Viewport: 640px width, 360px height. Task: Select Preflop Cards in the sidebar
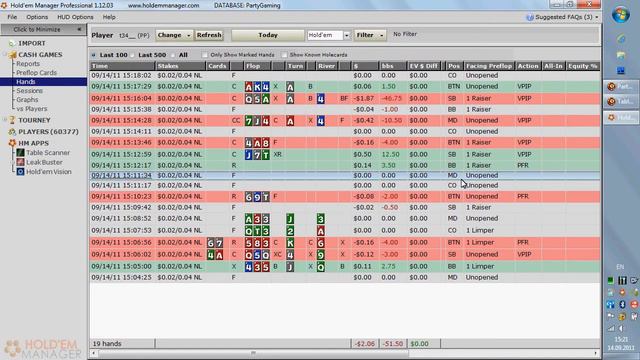coord(36,73)
